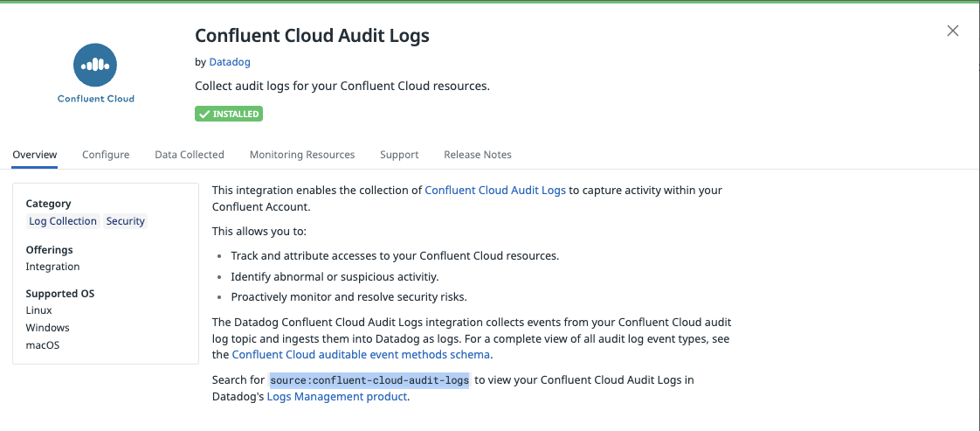
Task: Select the Overview tab
Action: point(35,155)
